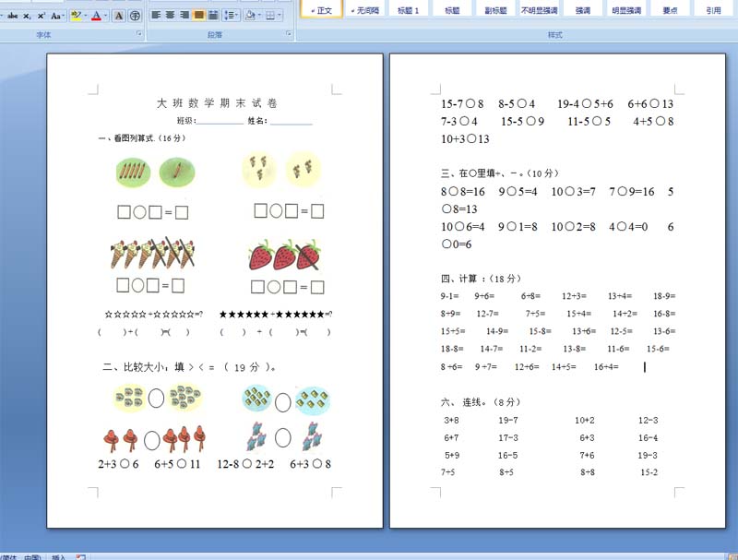Screen dimensions: 738x560
Task: Apply the yellow text highlight color
Action: [x=76, y=16]
